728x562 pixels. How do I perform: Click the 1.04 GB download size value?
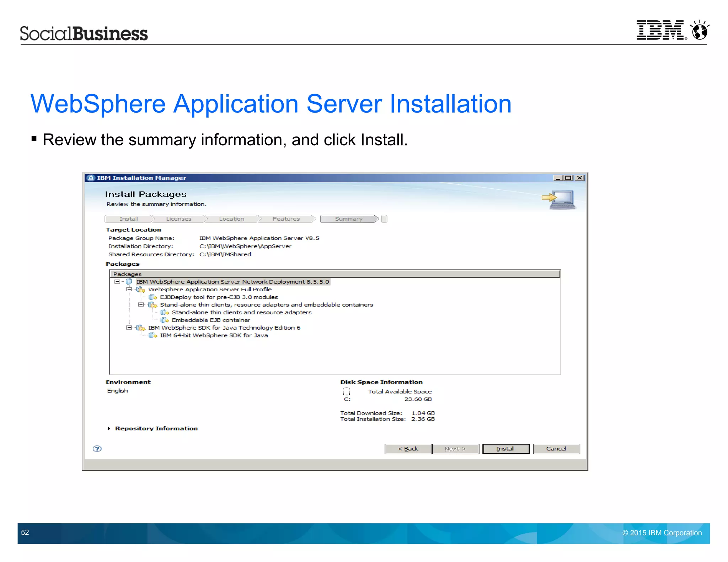point(423,413)
